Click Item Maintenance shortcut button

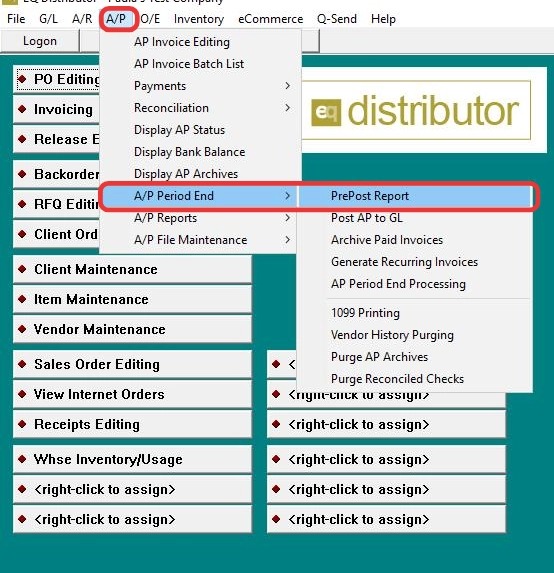pyautogui.click(x=132, y=299)
